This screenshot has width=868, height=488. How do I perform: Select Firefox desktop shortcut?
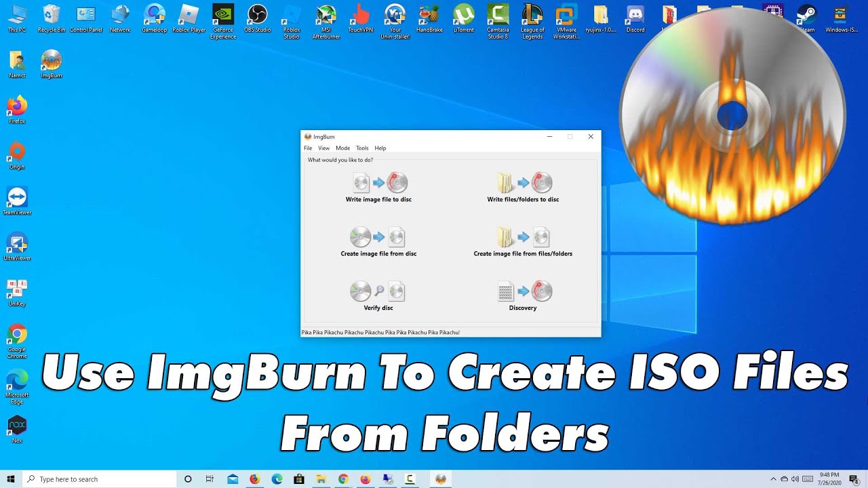(x=17, y=110)
